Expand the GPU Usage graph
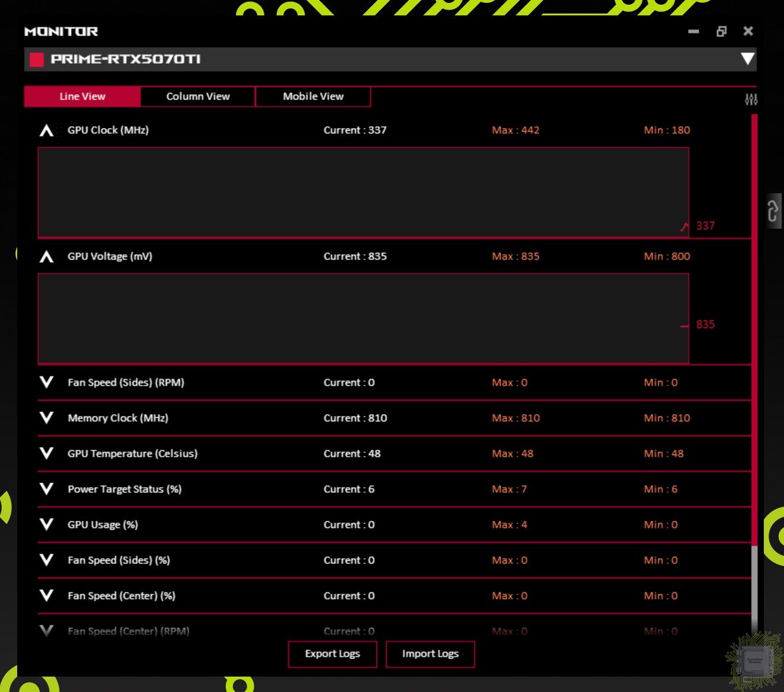 (x=46, y=525)
